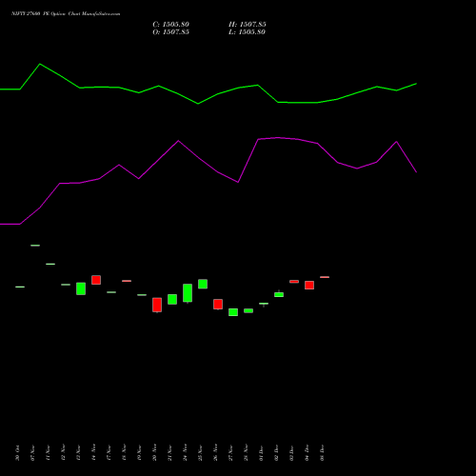Click the peak of the green line near 07 Nov
Screen dimensions: 476x476
pos(40,64)
